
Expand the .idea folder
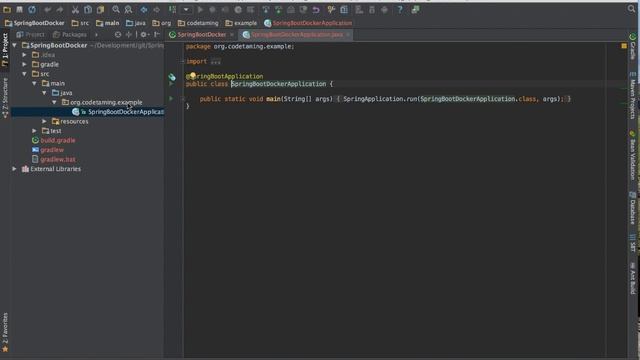24,55
